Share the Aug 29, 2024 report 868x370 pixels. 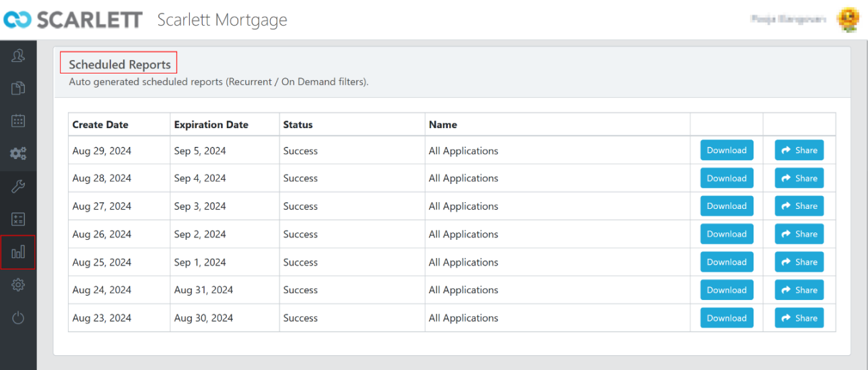click(x=799, y=150)
